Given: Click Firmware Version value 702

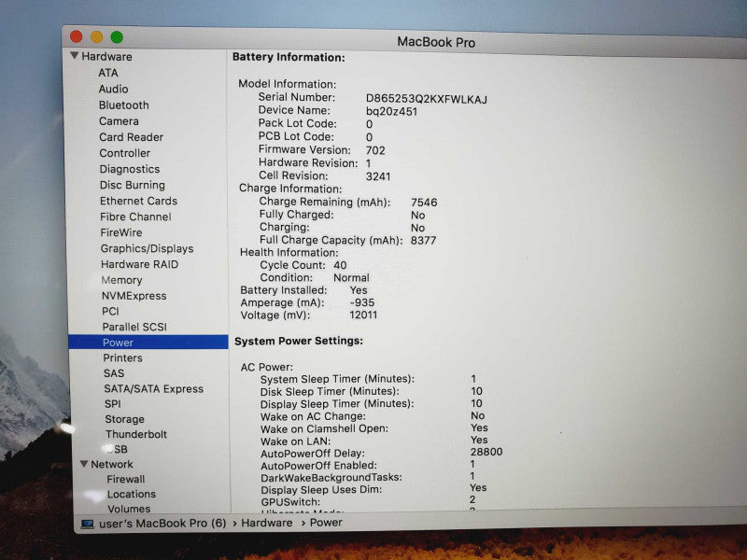Looking at the screenshot, I should 375,150.
